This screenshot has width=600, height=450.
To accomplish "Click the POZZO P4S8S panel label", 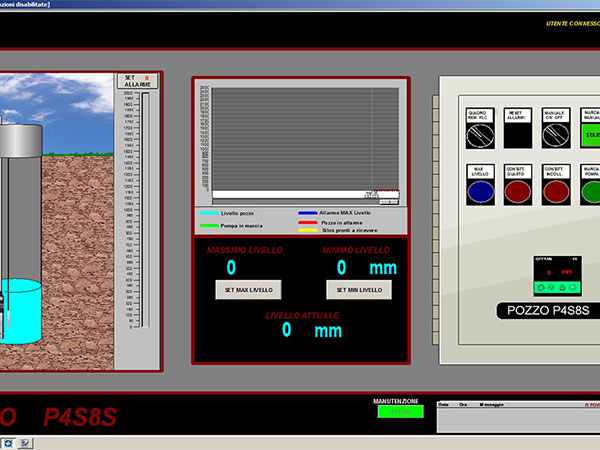I will tap(546, 311).
